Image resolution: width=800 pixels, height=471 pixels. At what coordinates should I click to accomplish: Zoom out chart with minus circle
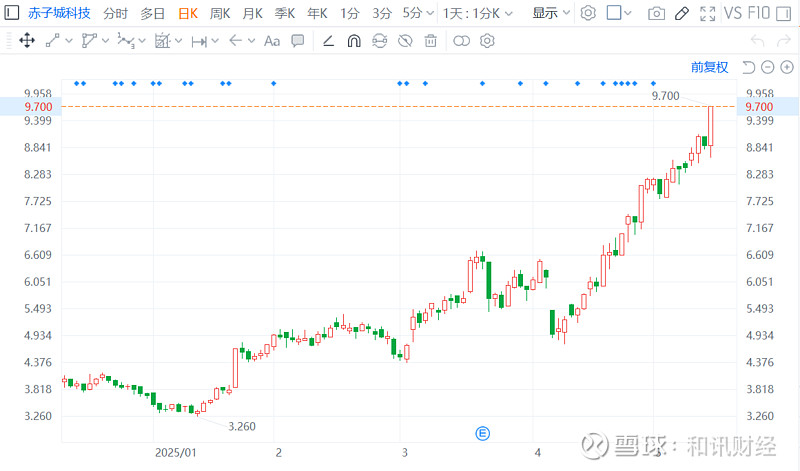point(767,67)
